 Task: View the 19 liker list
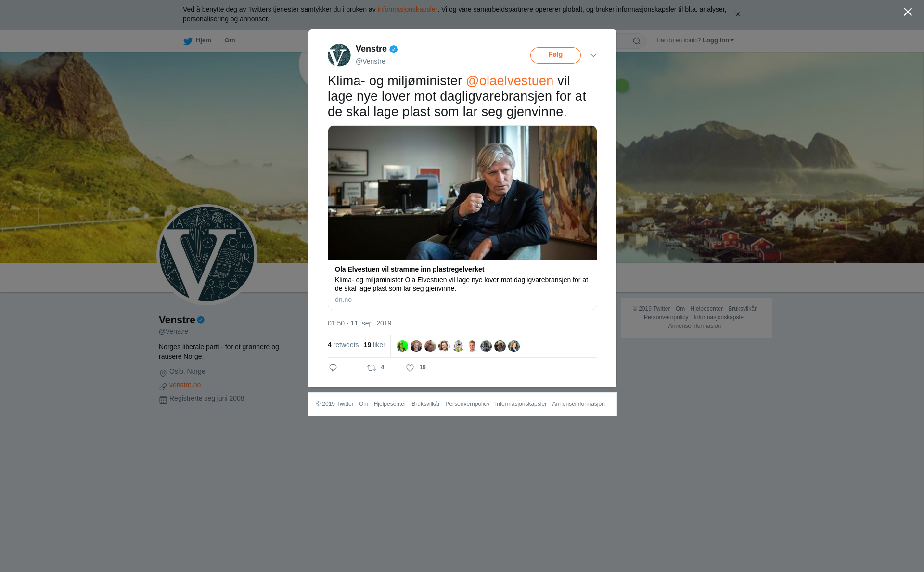click(374, 345)
